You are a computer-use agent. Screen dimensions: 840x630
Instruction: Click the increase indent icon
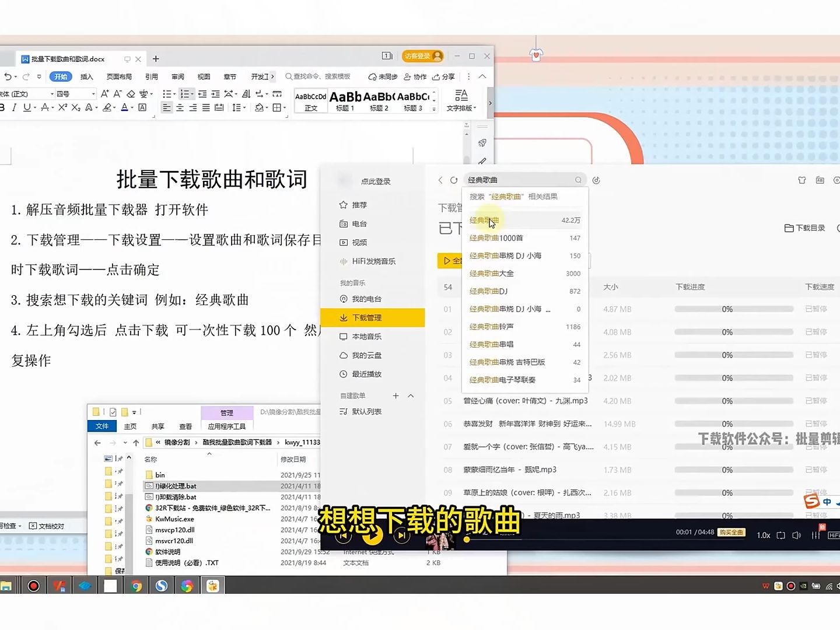pos(215,93)
